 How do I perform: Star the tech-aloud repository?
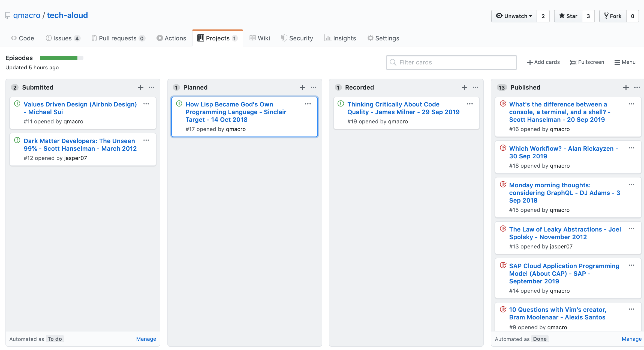tap(568, 16)
